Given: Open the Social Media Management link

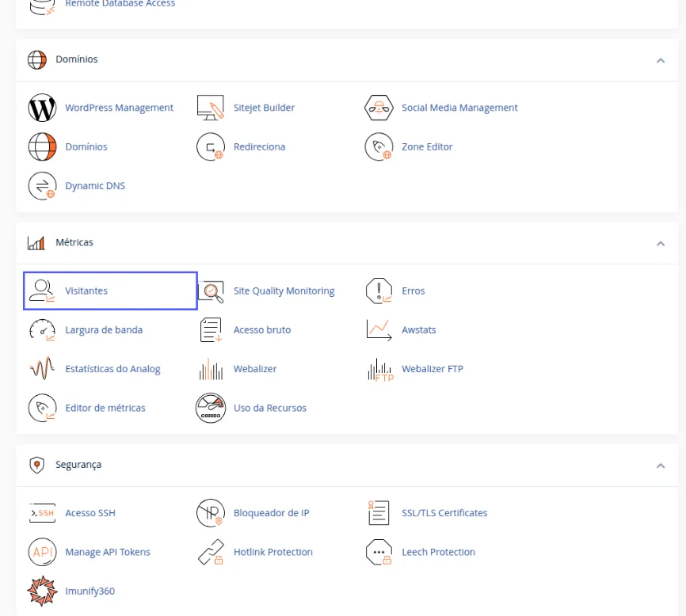Looking at the screenshot, I should [459, 108].
